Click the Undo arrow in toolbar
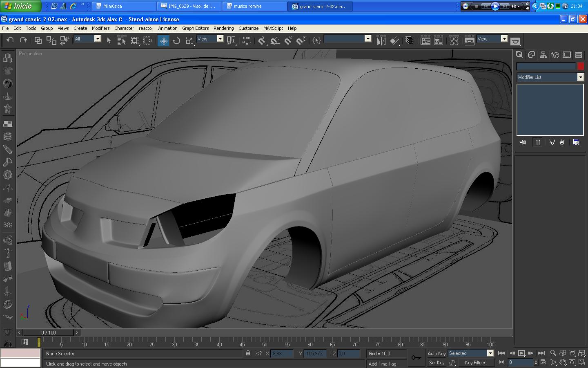Image resolution: width=588 pixels, height=368 pixels. 10,40
